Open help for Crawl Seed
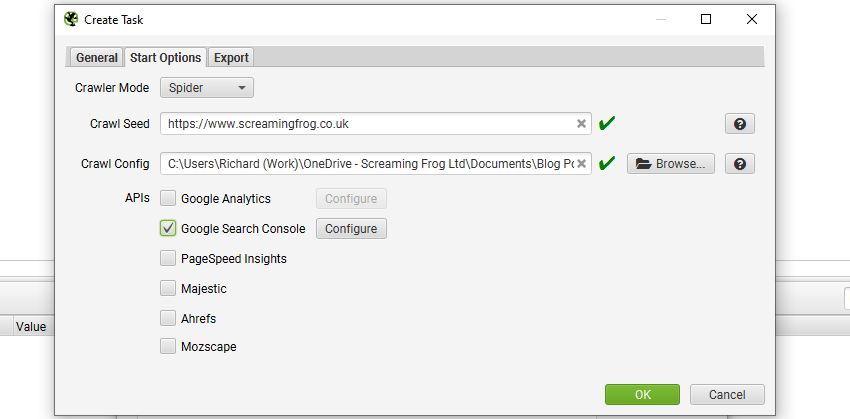Viewport: 850px width, 419px height. pos(739,124)
